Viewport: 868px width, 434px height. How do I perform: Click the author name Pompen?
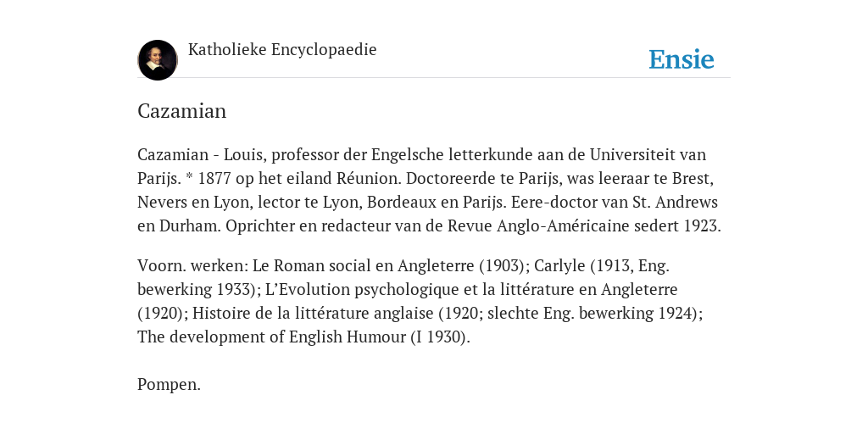[169, 385]
